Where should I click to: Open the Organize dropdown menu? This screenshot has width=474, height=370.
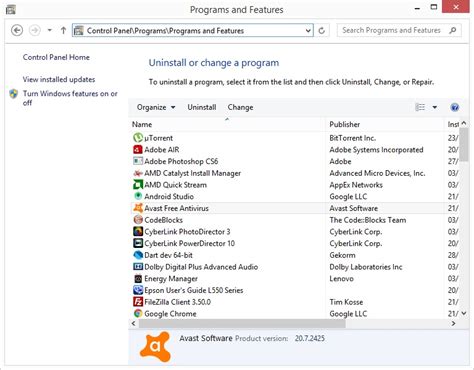[x=156, y=107]
